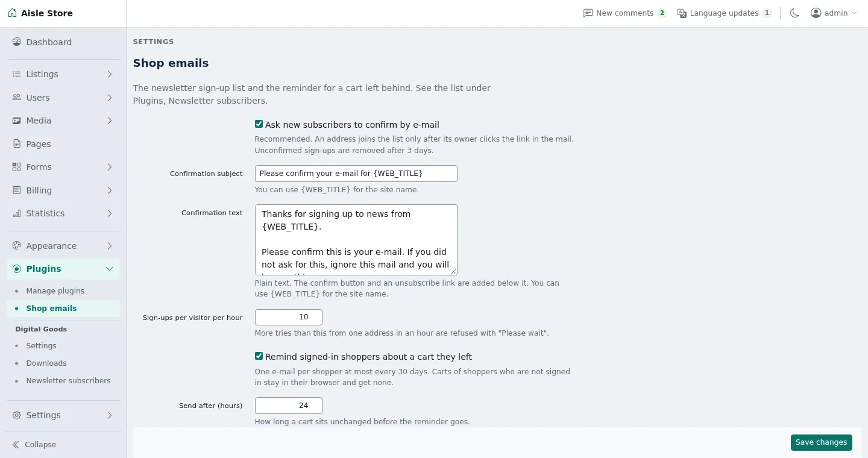This screenshot has height=458, width=868.
Task: Click into the Confirmation text textarea
Action: (356, 240)
